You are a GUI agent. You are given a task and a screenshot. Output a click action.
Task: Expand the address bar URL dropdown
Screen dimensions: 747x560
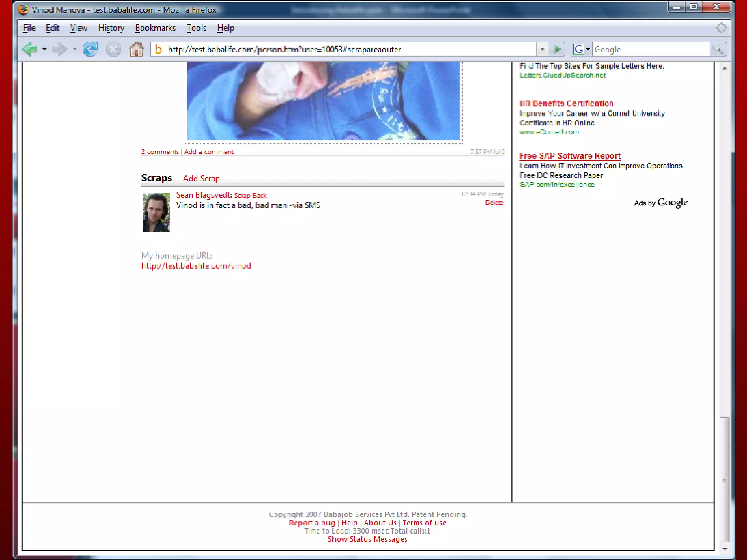[x=543, y=49]
